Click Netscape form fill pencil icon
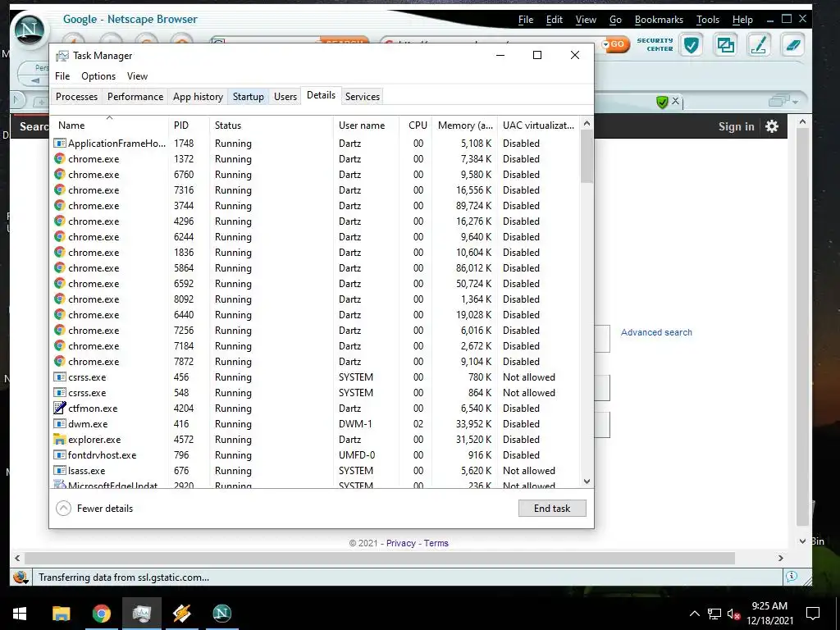The width and height of the screenshot is (840, 630). (759, 45)
